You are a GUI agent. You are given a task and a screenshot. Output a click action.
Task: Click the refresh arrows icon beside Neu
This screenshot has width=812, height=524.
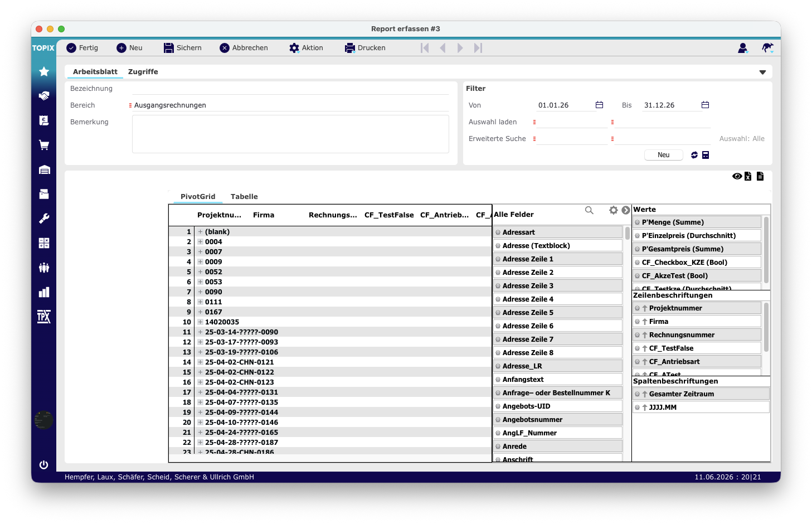[x=694, y=155]
